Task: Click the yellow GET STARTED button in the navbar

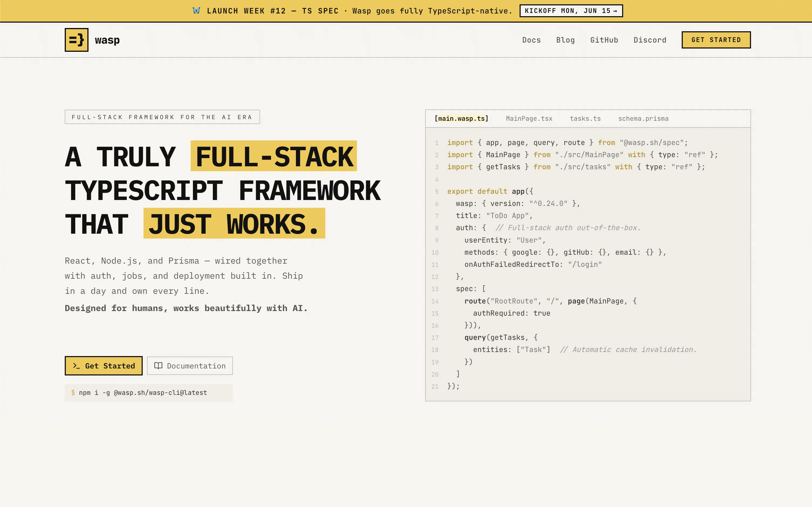Action: pos(716,40)
